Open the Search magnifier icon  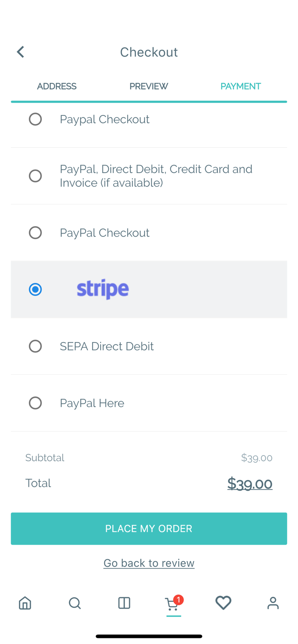(x=74, y=603)
